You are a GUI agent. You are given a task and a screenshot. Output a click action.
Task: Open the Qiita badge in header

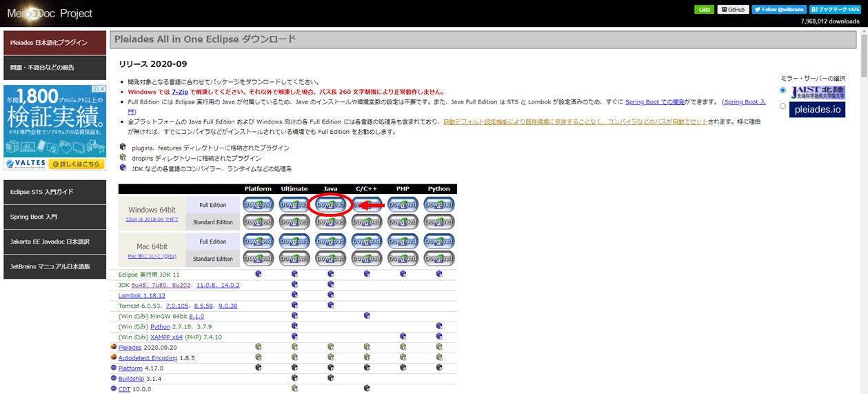(704, 10)
